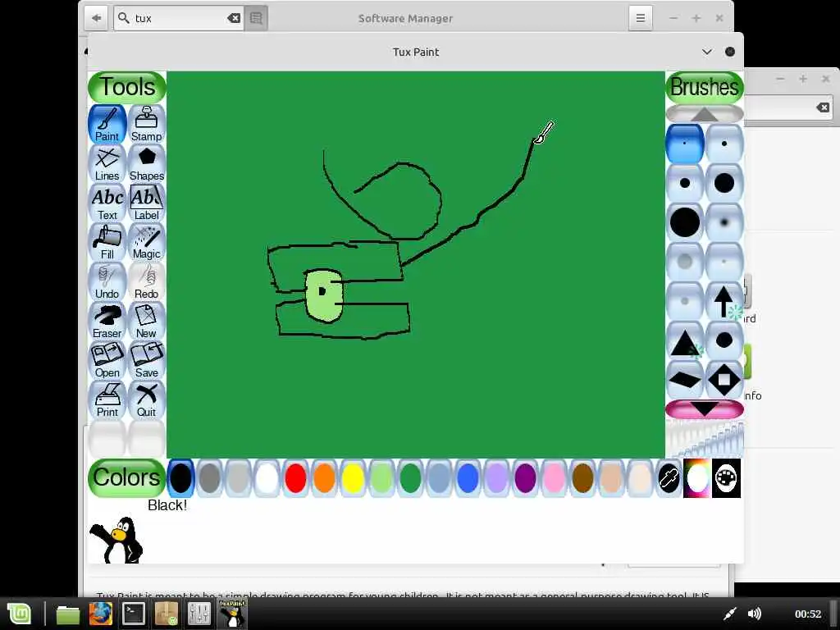Open Tux Paint window title dropdown chevron
The width and height of the screenshot is (840, 630).
point(706,52)
